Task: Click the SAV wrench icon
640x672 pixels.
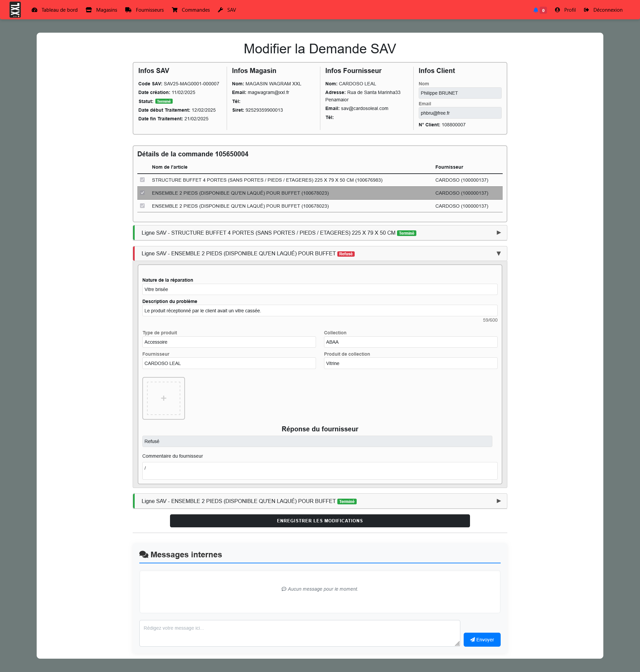Action: click(220, 10)
